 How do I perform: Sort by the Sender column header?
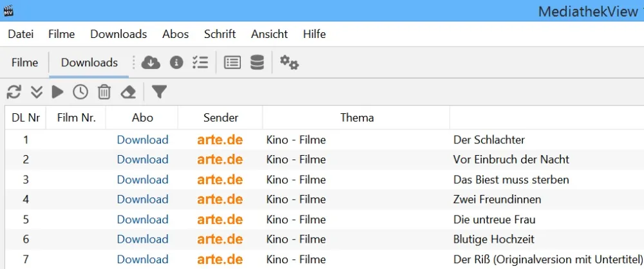[x=220, y=118]
